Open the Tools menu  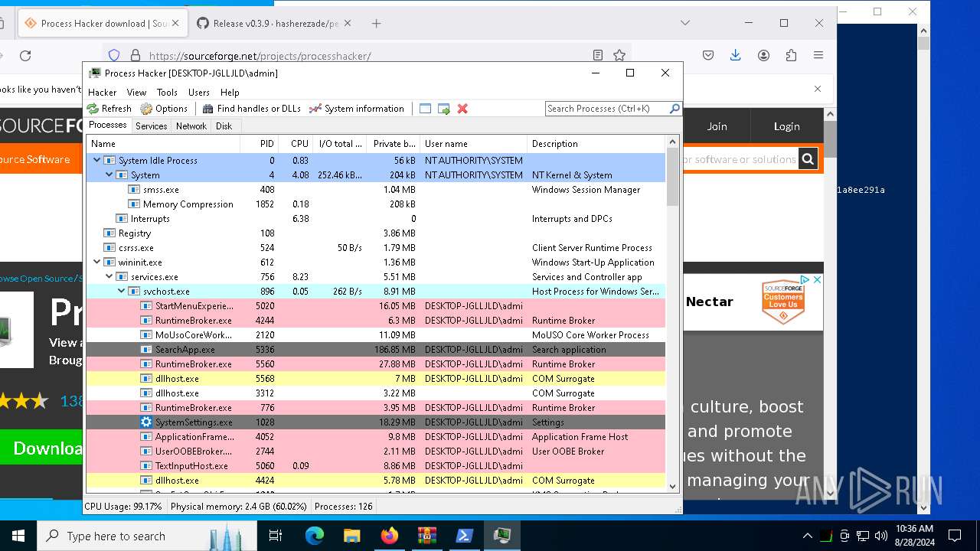click(x=167, y=92)
